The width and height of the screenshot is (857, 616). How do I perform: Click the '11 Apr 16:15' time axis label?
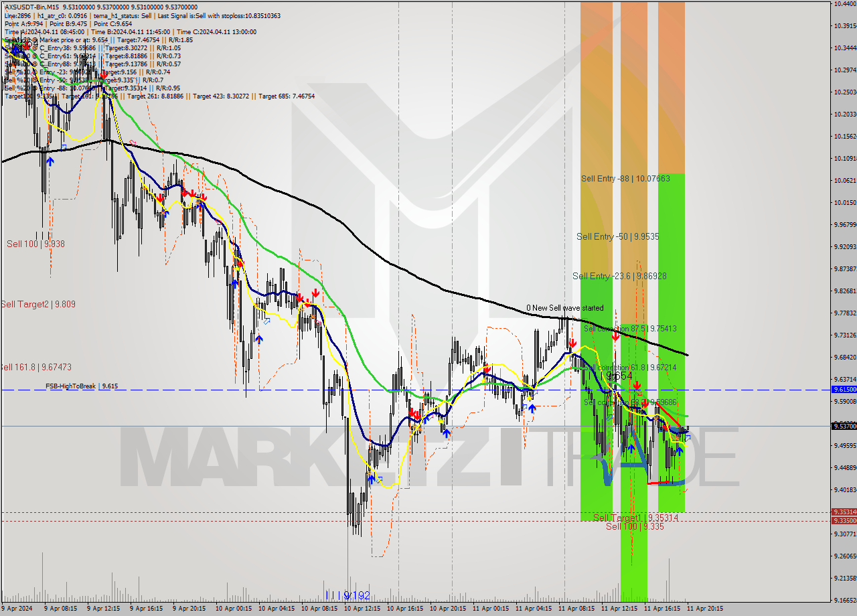pos(662,609)
